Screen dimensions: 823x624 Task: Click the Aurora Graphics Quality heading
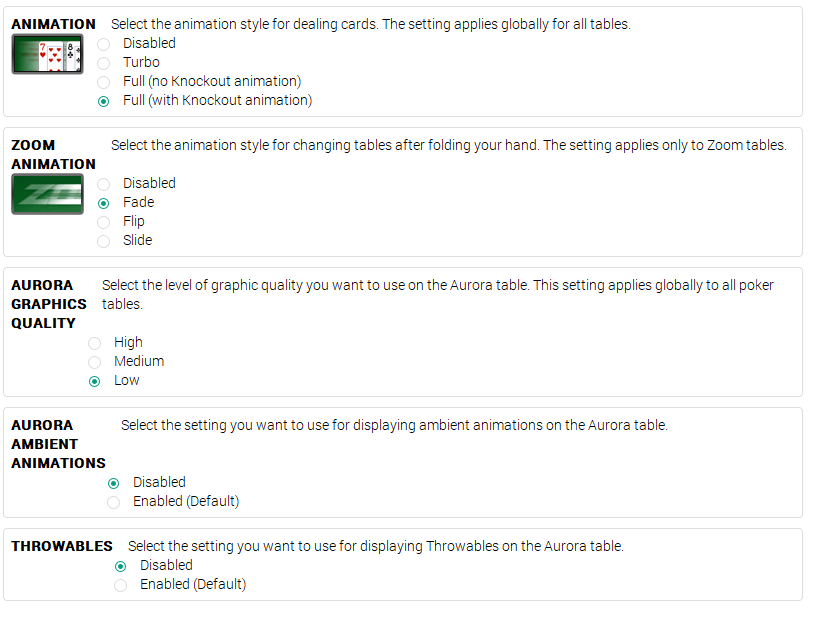pos(49,304)
